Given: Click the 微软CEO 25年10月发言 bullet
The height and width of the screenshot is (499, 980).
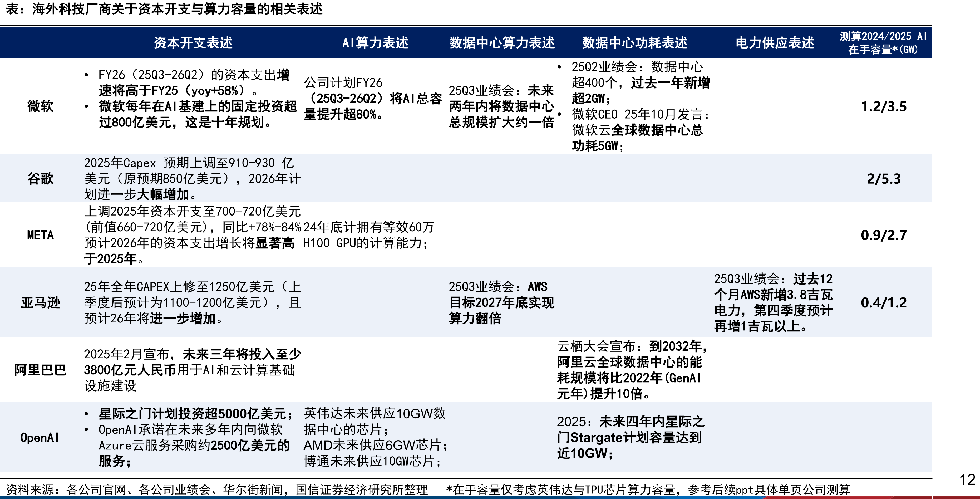Looking at the screenshot, I should 634,130.
